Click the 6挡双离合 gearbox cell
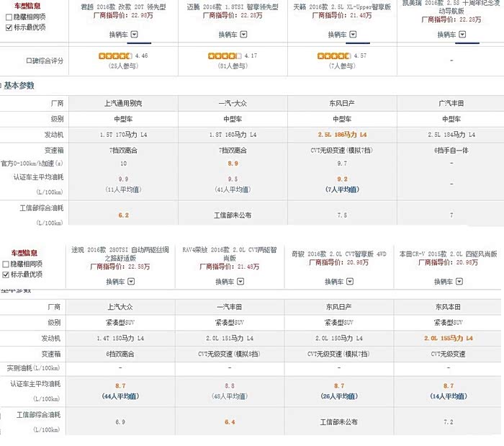The image size is (504, 446). click(x=120, y=354)
